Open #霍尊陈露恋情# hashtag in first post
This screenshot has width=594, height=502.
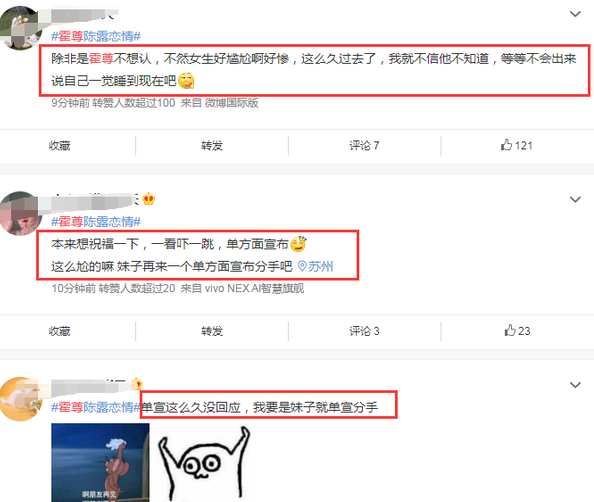[96, 36]
